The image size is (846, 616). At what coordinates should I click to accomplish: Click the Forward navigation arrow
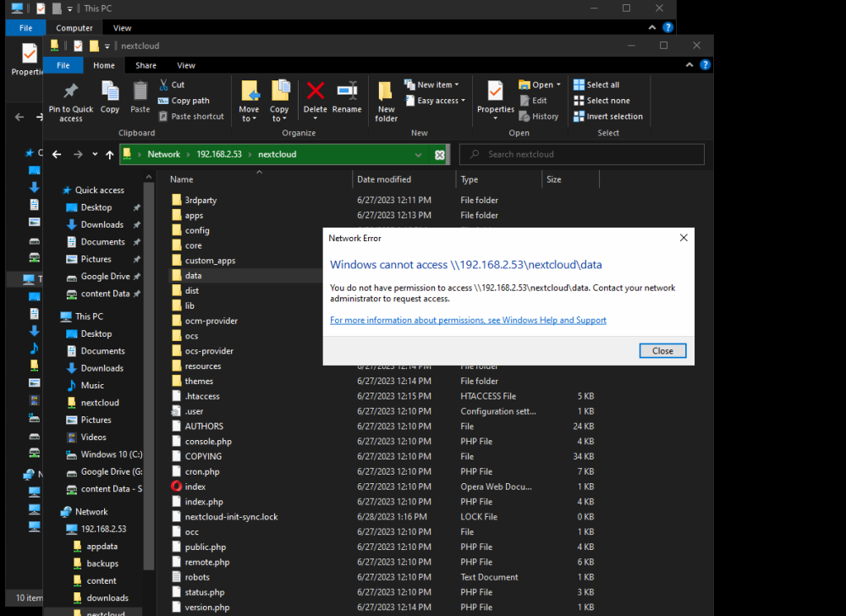point(78,154)
